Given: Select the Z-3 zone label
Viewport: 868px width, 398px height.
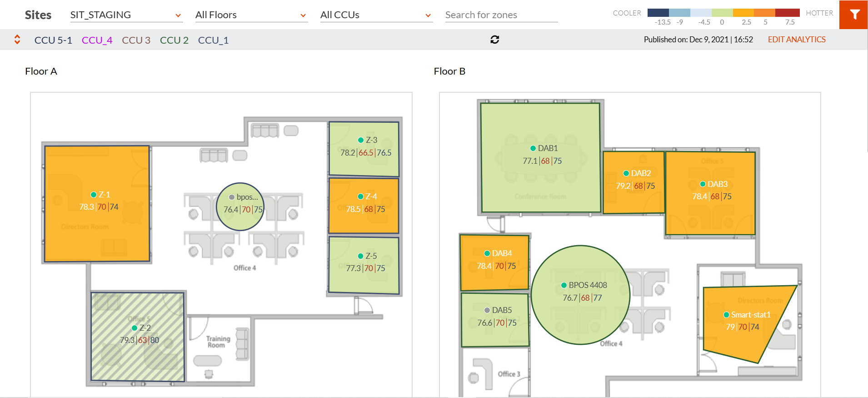Looking at the screenshot, I should click(x=372, y=140).
